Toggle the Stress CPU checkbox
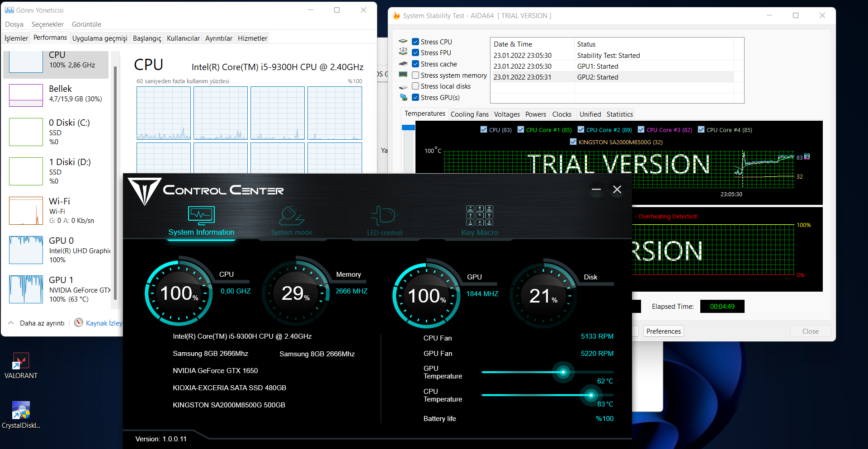This screenshot has width=868, height=449. pos(415,42)
